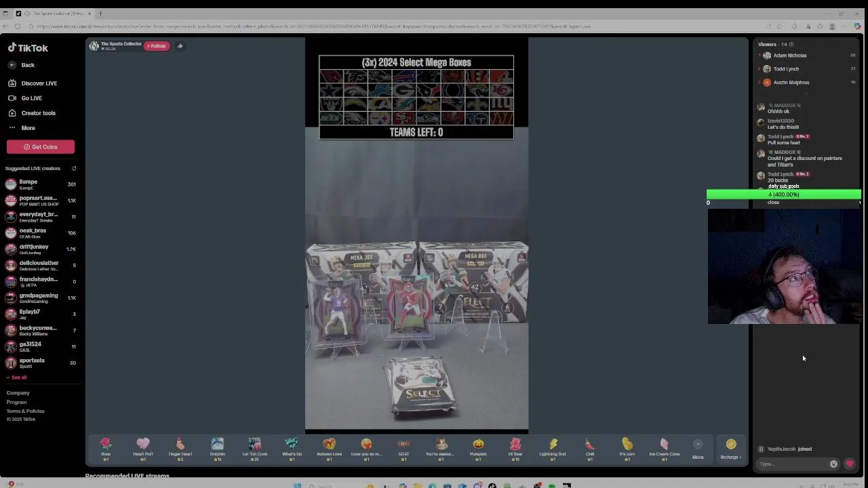This screenshot has width=868, height=488.
Task: Send the Chili gift
Action: (x=590, y=449)
